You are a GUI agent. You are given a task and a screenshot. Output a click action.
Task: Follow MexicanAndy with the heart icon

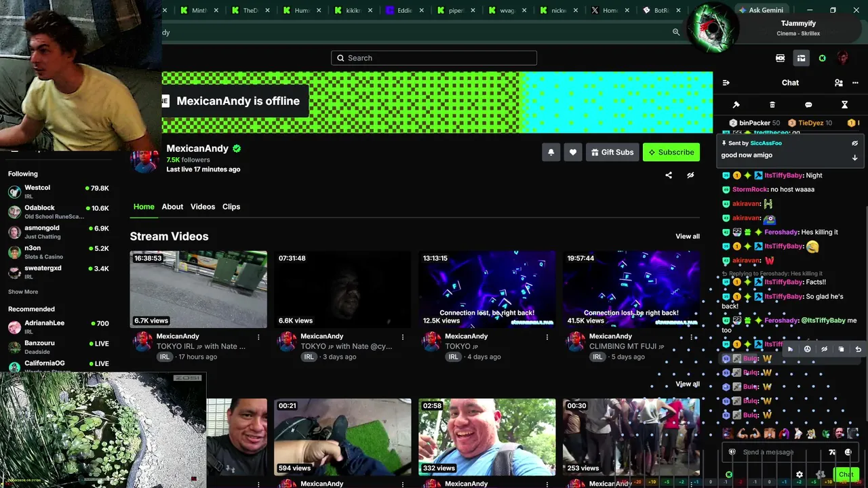coord(573,152)
